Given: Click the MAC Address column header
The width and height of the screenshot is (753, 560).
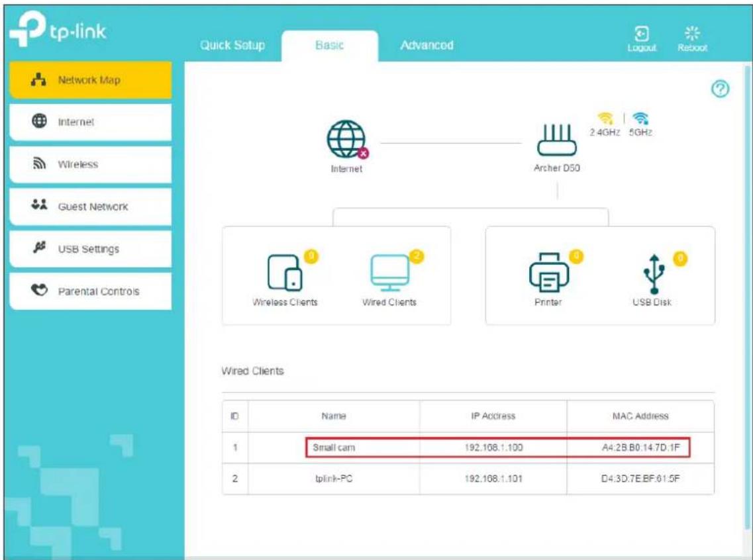Looking at the screenshot, I should 640,416.
